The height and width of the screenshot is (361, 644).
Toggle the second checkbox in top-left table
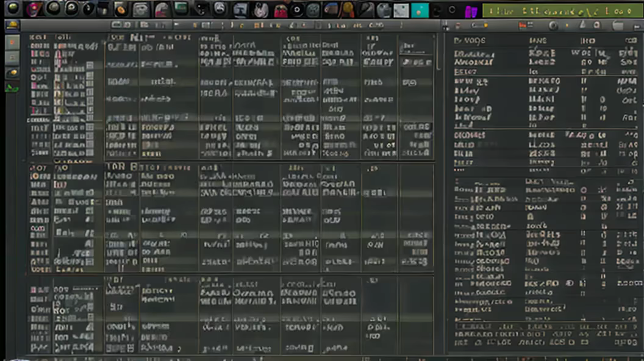point(90,75)
